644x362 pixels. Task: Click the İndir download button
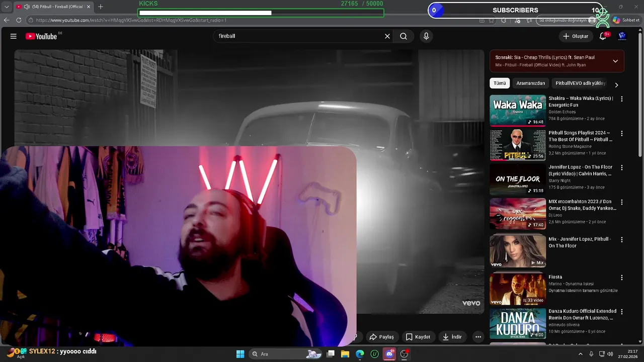click(x=452, y=337)
